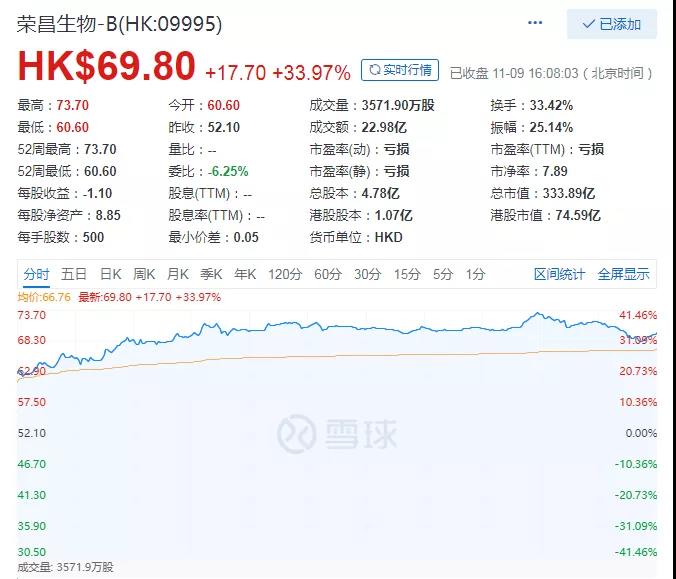The width and height of the screenshot is (676, 579).
Task: Show the 年K candlestick chart
Action: pyautogui.click(x=245, y=274)
